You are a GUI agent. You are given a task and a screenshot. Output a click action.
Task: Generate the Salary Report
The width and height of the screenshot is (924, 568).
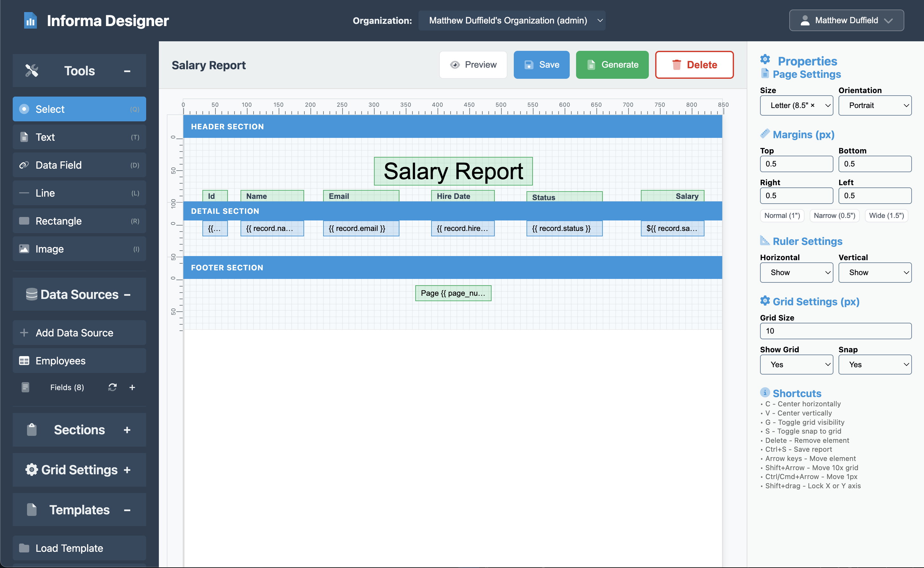612,64
